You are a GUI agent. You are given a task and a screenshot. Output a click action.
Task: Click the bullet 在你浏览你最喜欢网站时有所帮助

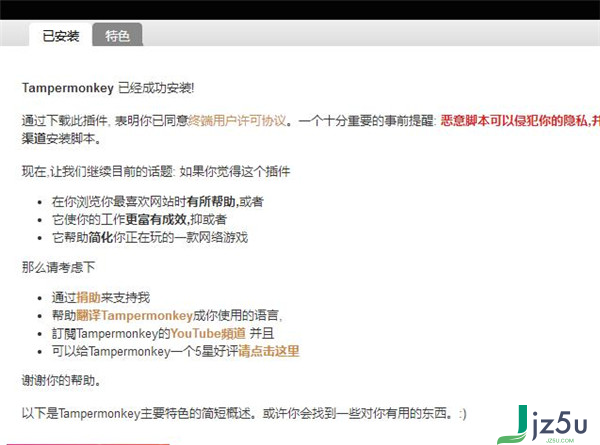tap(158, 201)
